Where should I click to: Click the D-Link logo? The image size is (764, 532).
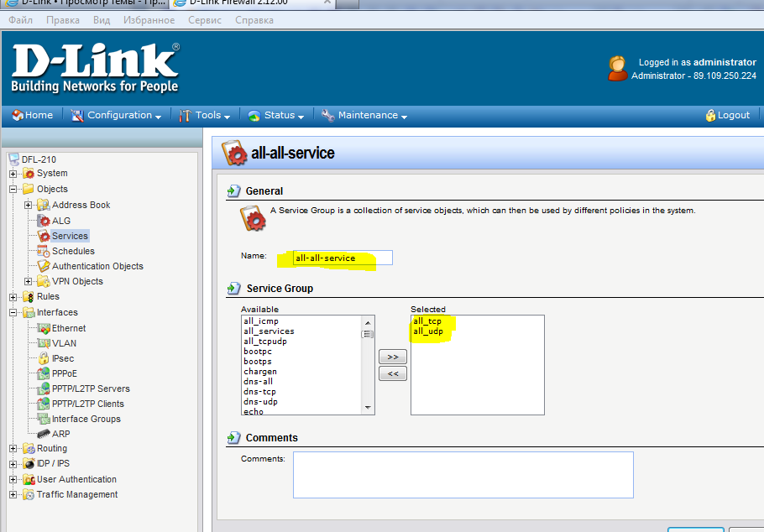coord(96,68)
